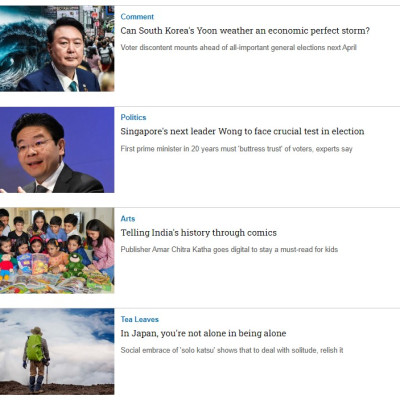
Task: Click 'buttress trust' of voters subtitle
Action: pos(236,149)
